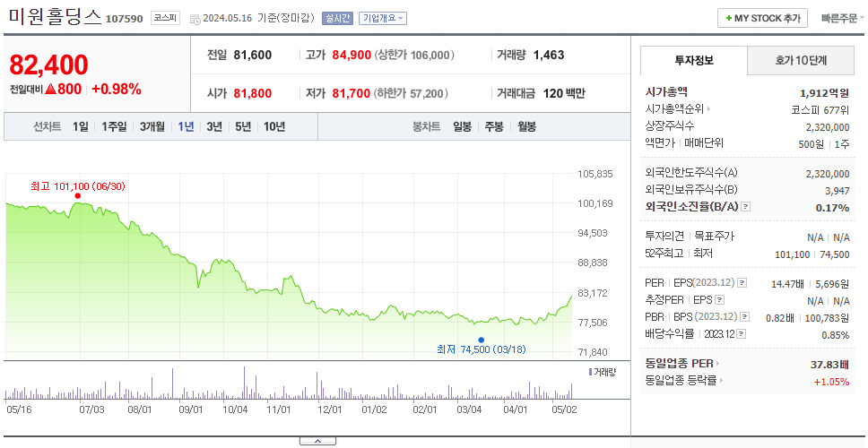Image resolution: width=868 pixels, height=448 pixels.
Task: Click the 시가 value 81,800
Action: coord(253,94)
